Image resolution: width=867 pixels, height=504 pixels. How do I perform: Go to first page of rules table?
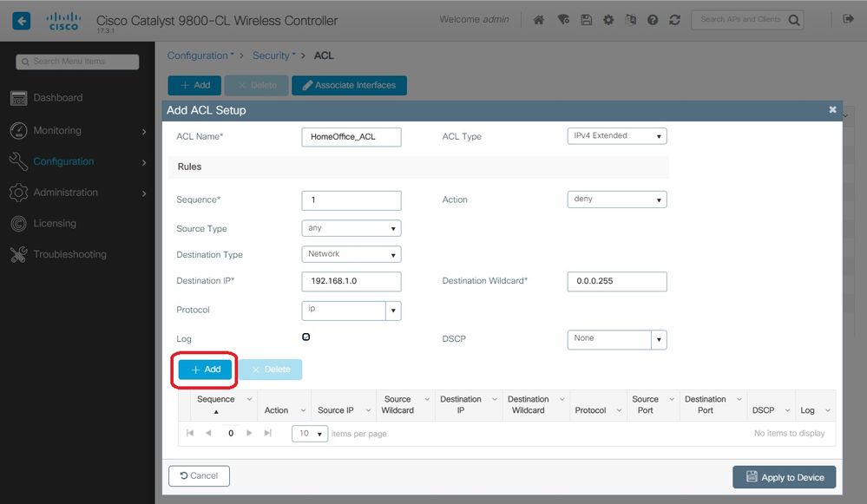tap(190, 433)
